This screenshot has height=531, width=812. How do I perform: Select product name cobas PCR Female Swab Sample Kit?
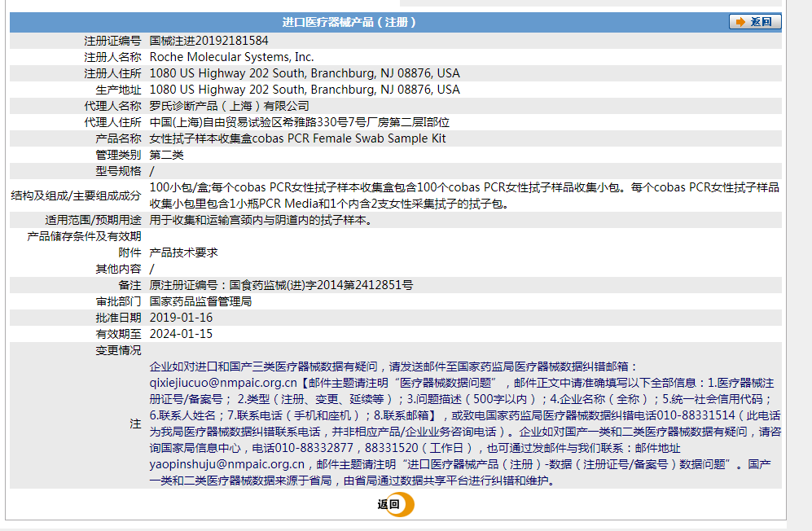pos(349,138)
